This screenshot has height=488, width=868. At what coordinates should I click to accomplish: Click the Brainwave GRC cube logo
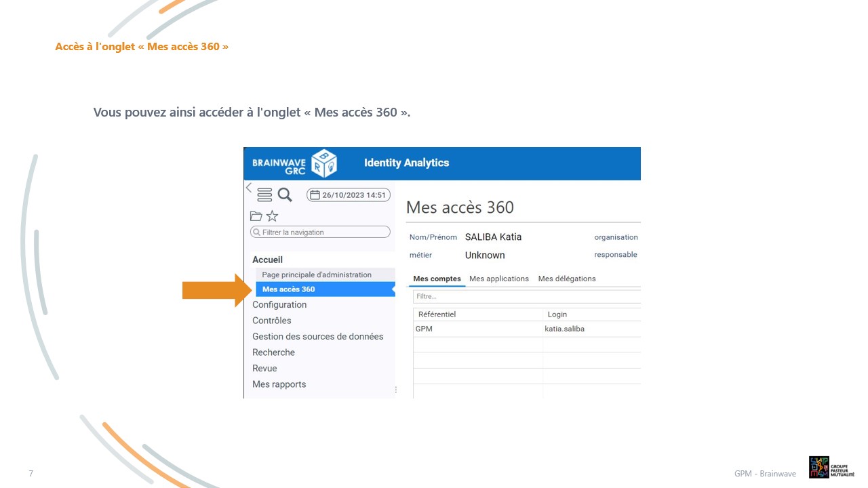point(323,163)
